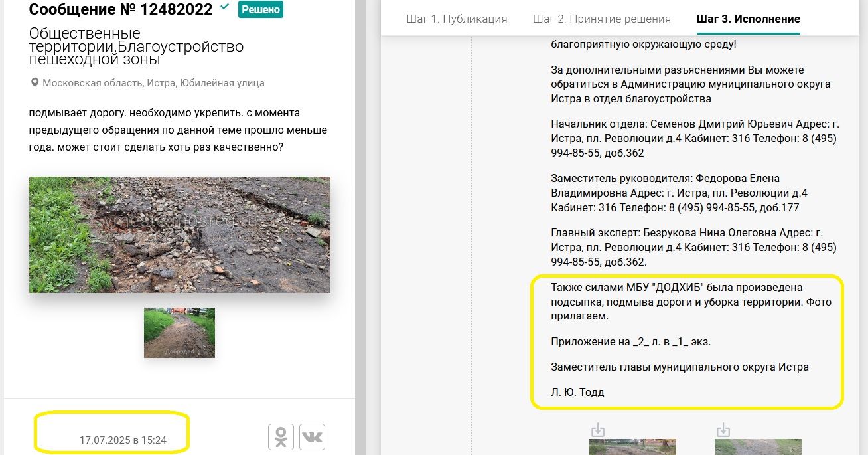Click the complaint text starting with 'подмывает дорогу'
Viewport: 868px width, 455px height.
178,130
